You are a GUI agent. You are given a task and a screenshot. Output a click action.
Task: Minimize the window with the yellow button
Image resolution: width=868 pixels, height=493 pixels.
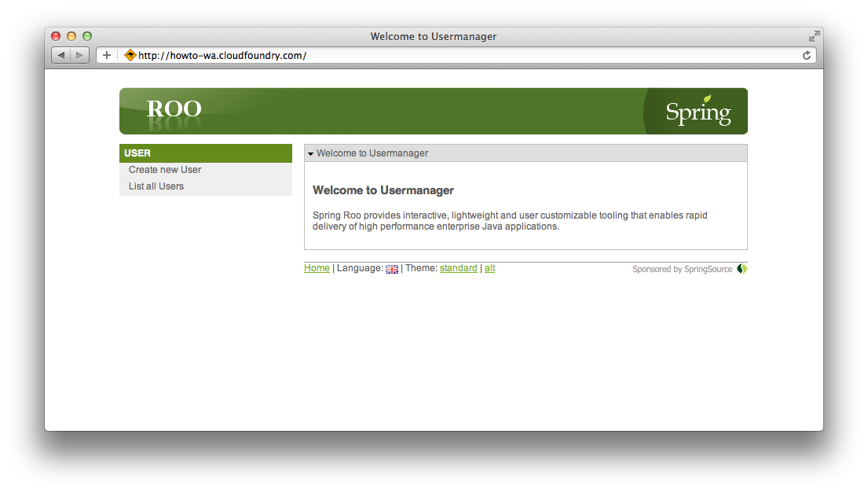71,36
